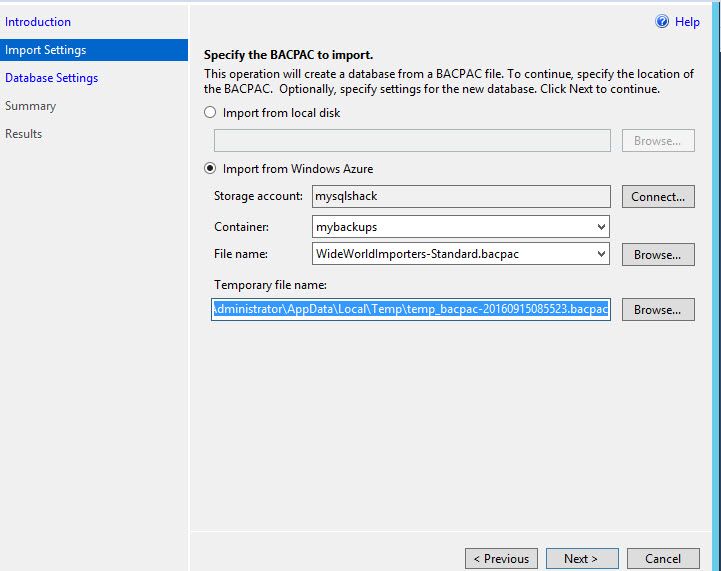Image resolution: width=721 pixels, height=571 pixels.
Task: Go back with the Previous button
Action: (501, 559)
